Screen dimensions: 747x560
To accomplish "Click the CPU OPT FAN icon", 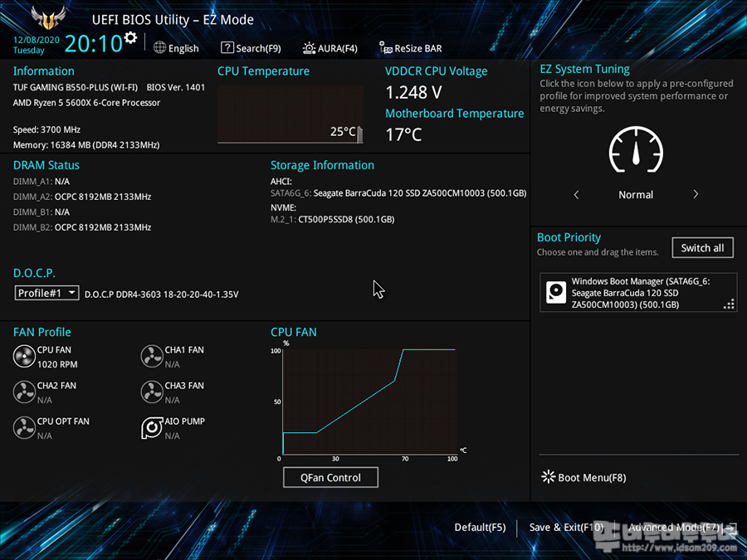I will [24, 427].
